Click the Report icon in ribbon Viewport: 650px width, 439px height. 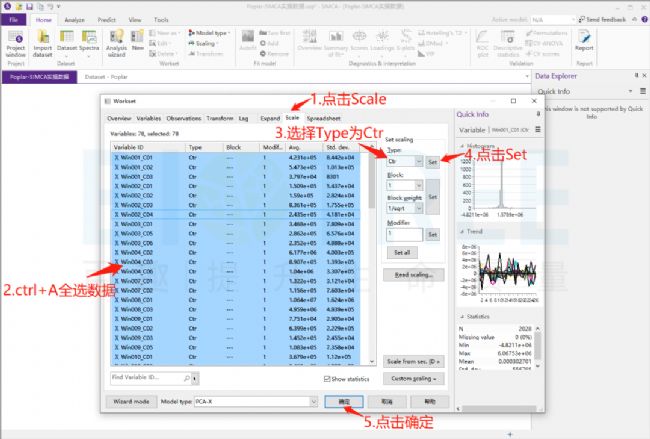tap(584, 41)
